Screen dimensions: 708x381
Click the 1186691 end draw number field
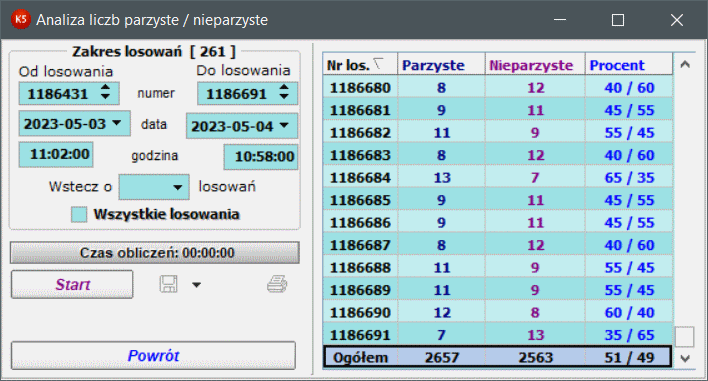[247, 93]
